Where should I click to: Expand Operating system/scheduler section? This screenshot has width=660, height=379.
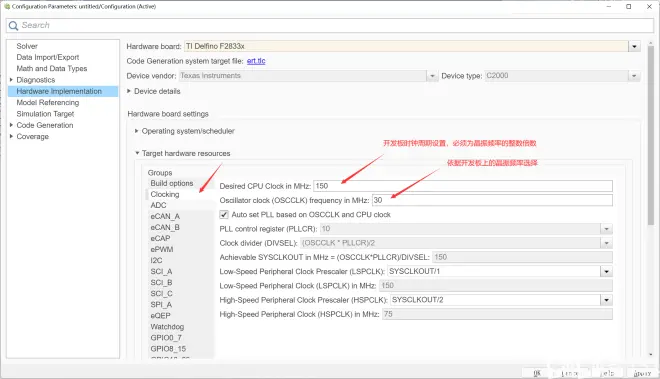[x=136, y=131]
